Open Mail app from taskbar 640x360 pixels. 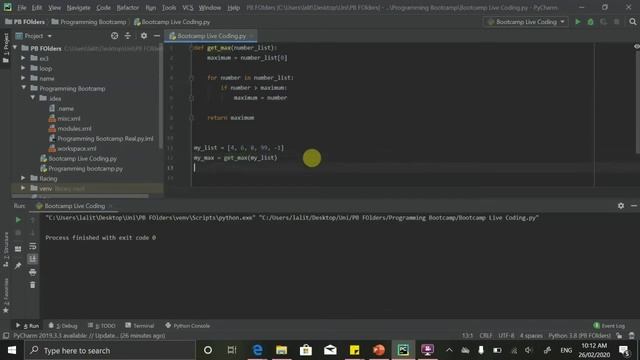330,350
